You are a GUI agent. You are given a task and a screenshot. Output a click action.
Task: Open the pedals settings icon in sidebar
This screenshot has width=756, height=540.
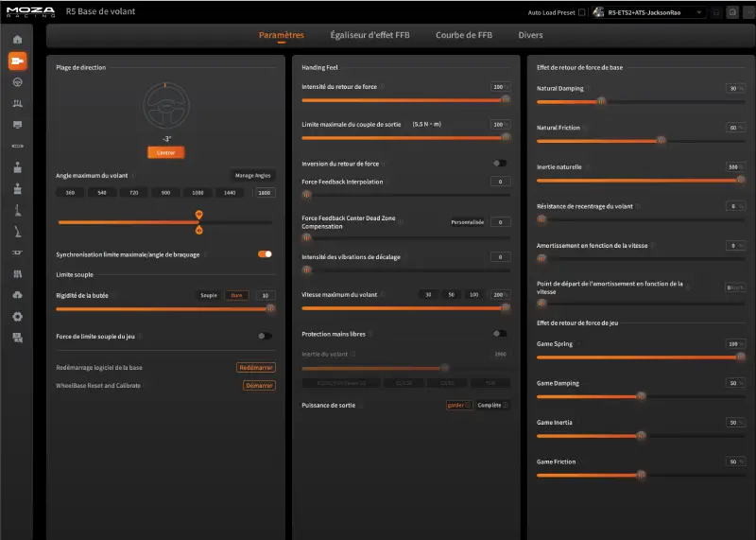[x=17, y=104]
